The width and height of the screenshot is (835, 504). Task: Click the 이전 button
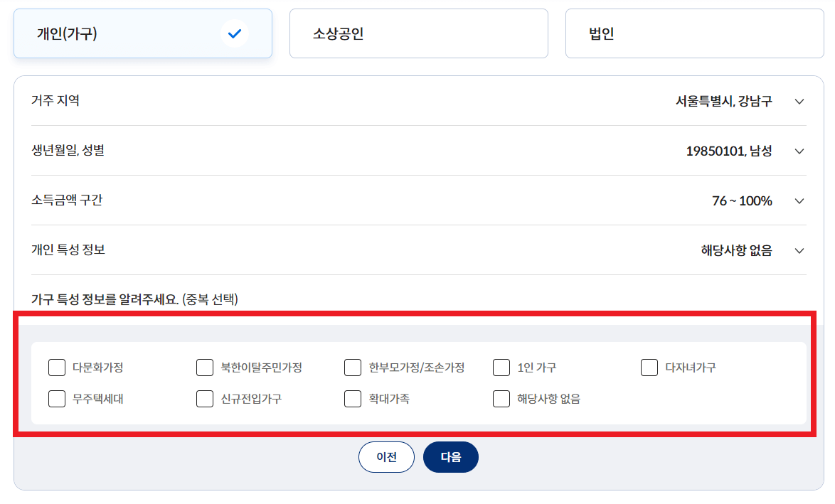coord(386,457)
